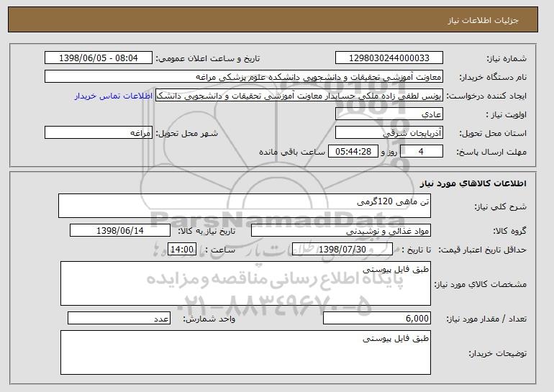This screenshot has height=392, width=554.
Task: Select the مشخصات کالای مورد نیاز text area
Action: [x=245, y=283]
